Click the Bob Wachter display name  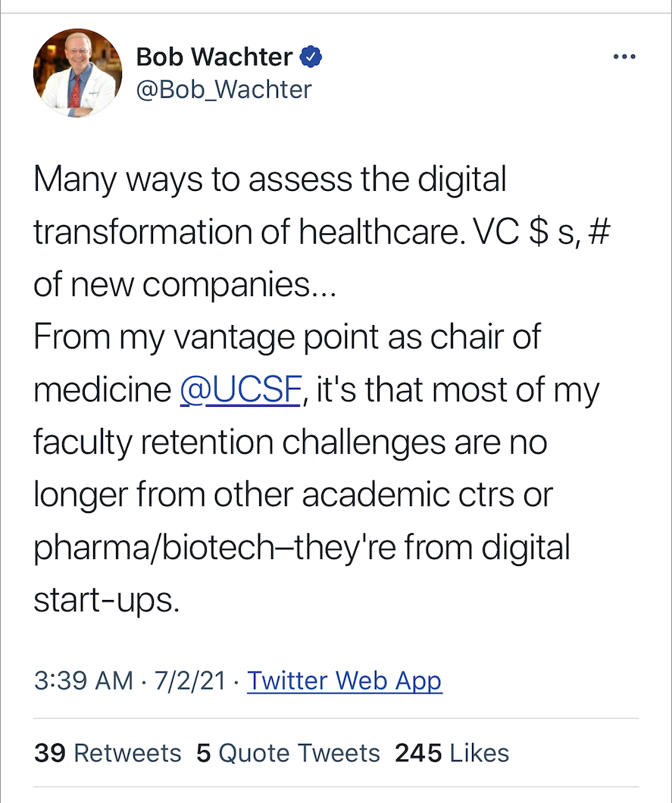[214, 56]
